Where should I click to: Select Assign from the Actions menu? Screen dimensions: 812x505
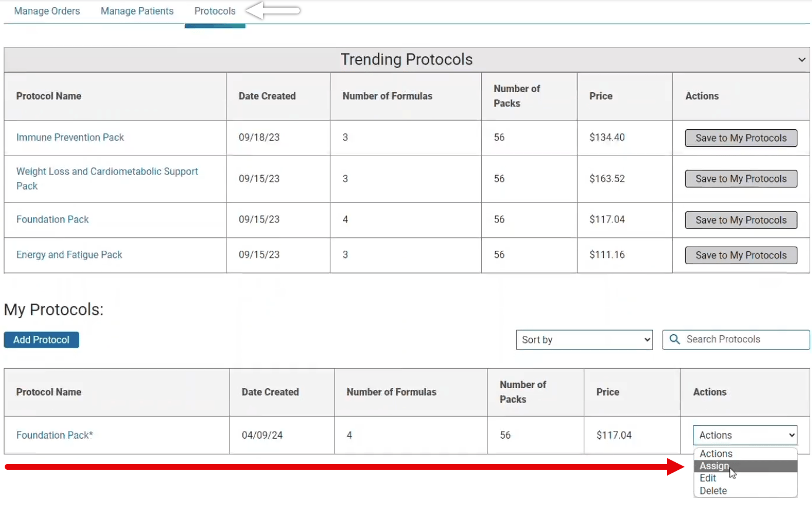pyautogui.click(x=746, y=466)
